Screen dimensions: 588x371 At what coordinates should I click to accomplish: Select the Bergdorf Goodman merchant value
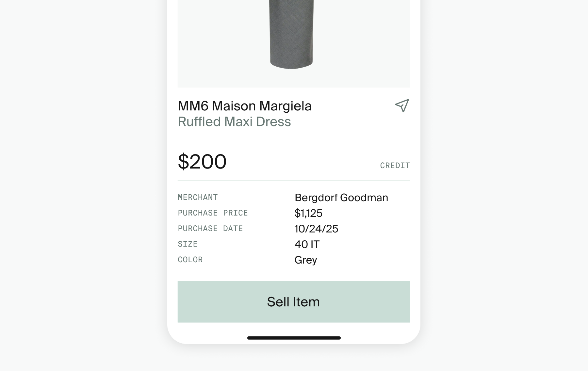pos(341,198)
